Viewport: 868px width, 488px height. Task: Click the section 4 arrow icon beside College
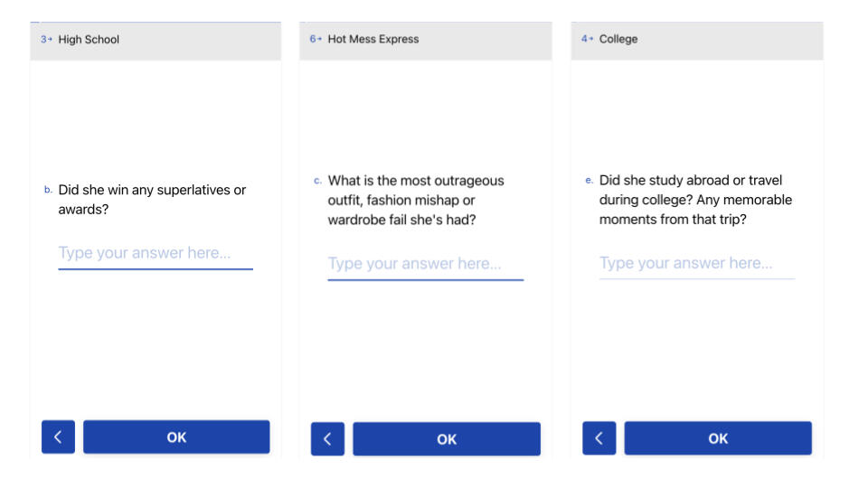(590, 40)
